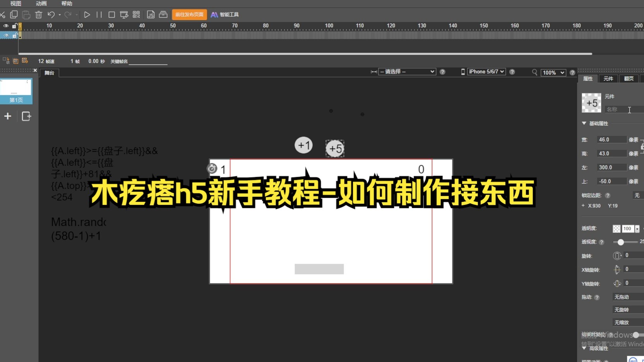This screenshot has height=362, width=644.
Task: Play the animation
Action: click(87, 15)
